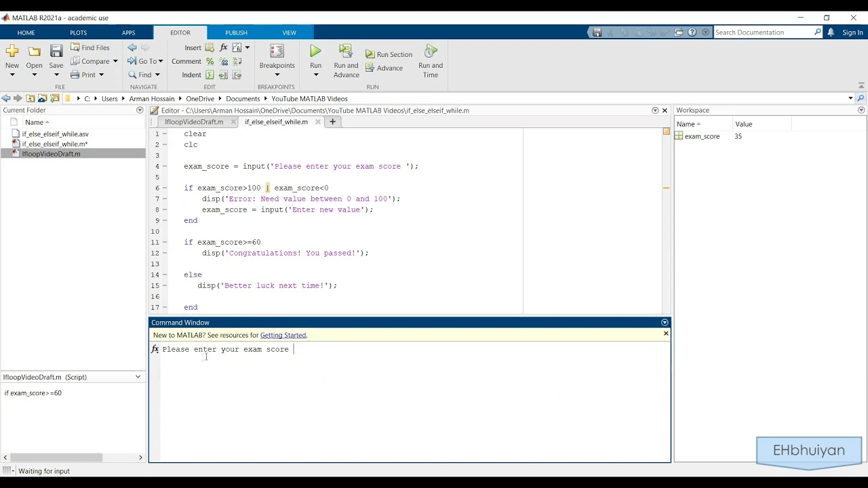Image resolution: width=868 pixels, height=488 pixels.
Task: Click Run Section
Action: point(389,54)
